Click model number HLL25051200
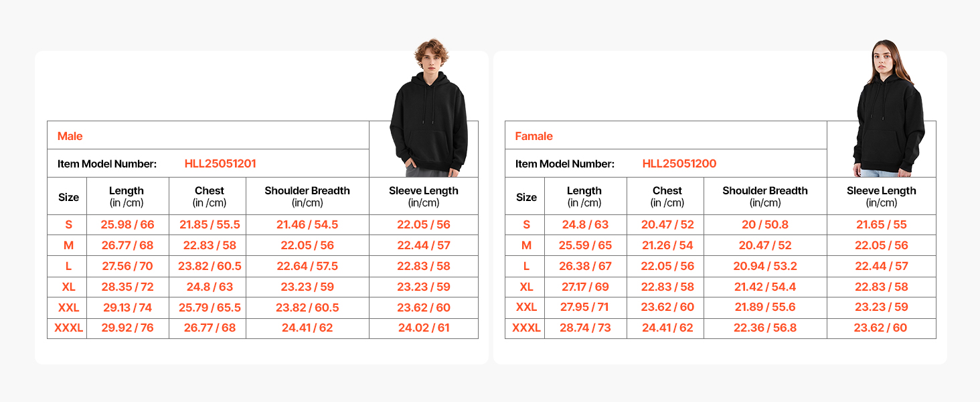This screenshot has width=980, height=402. (679, 163)
